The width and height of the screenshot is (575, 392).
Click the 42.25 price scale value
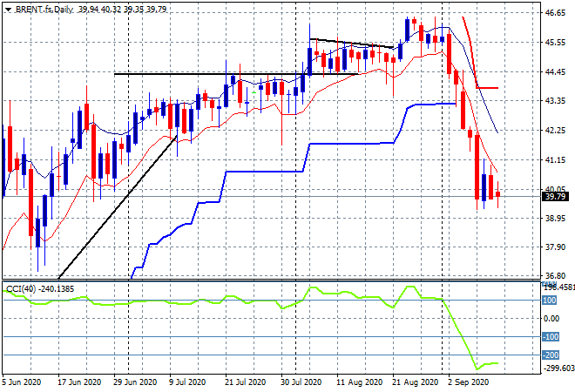(x=555, y=130)
